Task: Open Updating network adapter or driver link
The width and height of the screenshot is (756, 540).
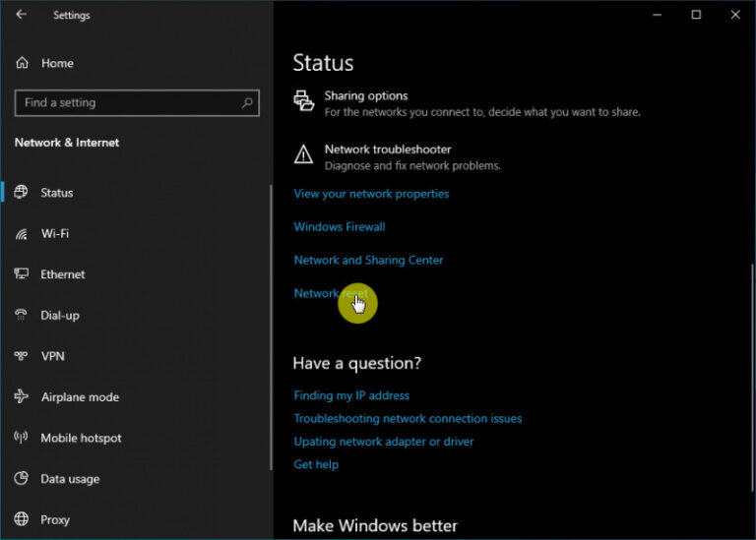Action: [384, 442]
